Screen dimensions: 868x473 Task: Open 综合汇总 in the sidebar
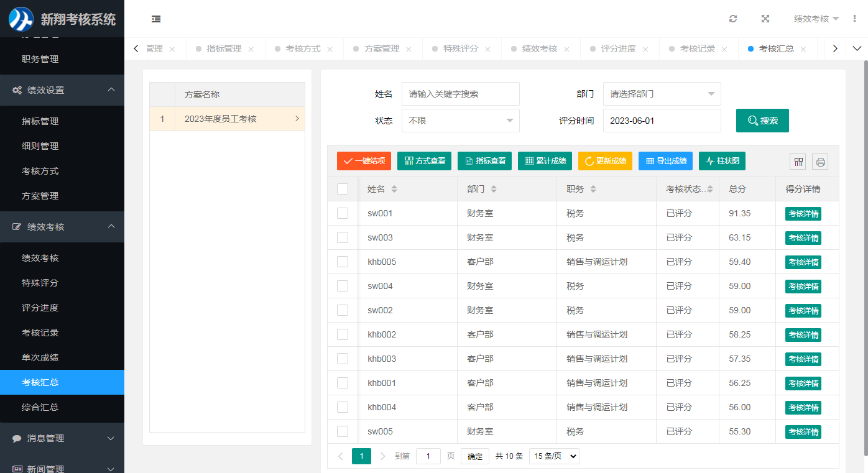tap(40, 407)
